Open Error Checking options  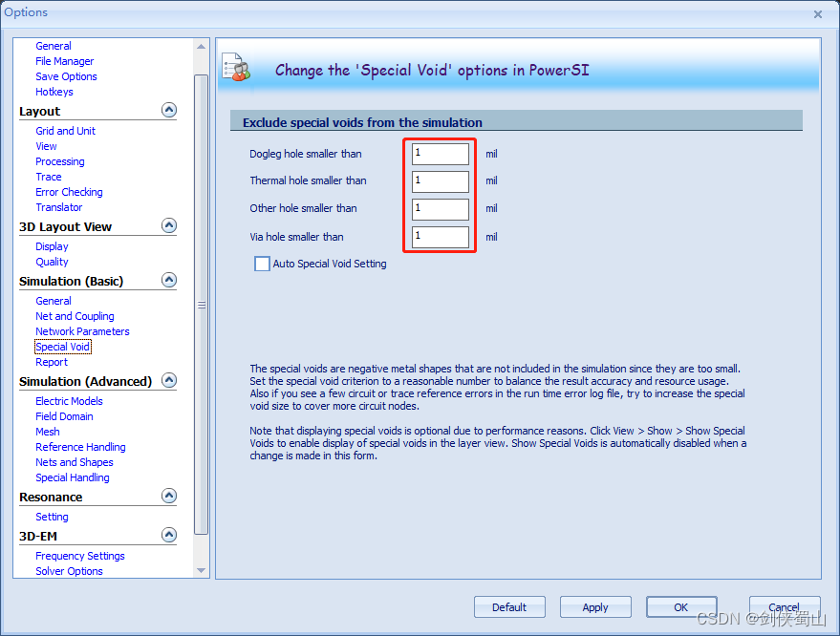[x=69, y=192]
